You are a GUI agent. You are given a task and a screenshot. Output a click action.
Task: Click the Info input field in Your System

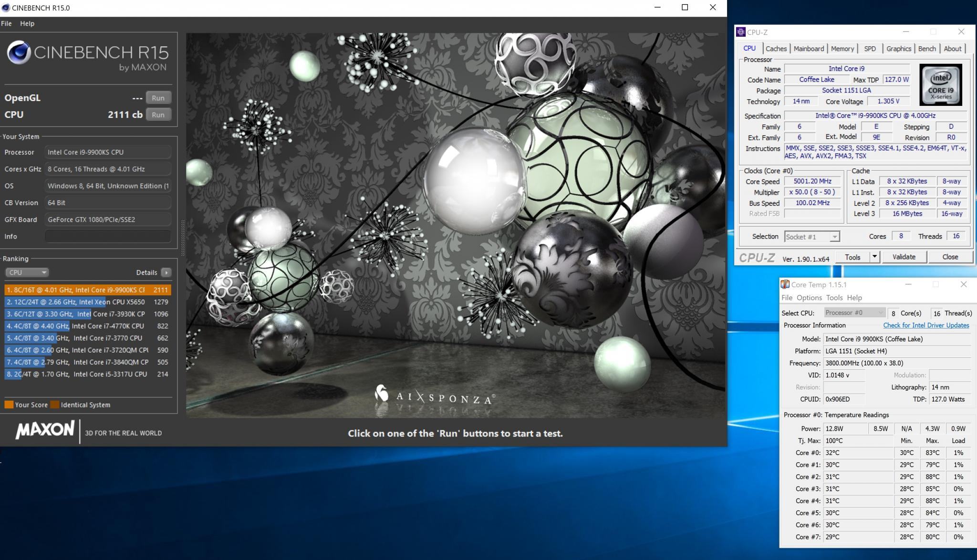108,236
